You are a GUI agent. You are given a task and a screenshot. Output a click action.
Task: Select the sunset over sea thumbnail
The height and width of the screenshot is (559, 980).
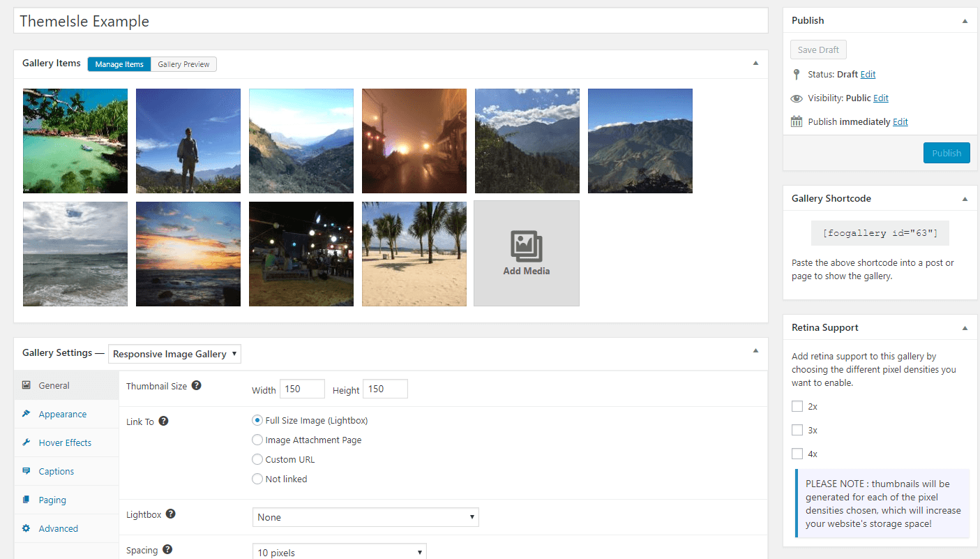pyautogui.click(x=188, y=254)
